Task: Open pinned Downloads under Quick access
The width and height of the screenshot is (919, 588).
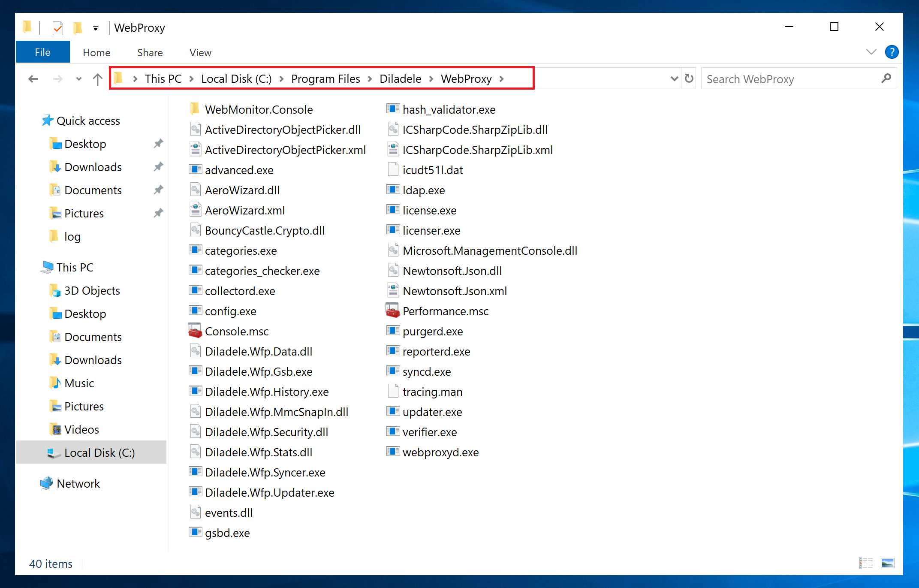Action: (x=93, y=167)
